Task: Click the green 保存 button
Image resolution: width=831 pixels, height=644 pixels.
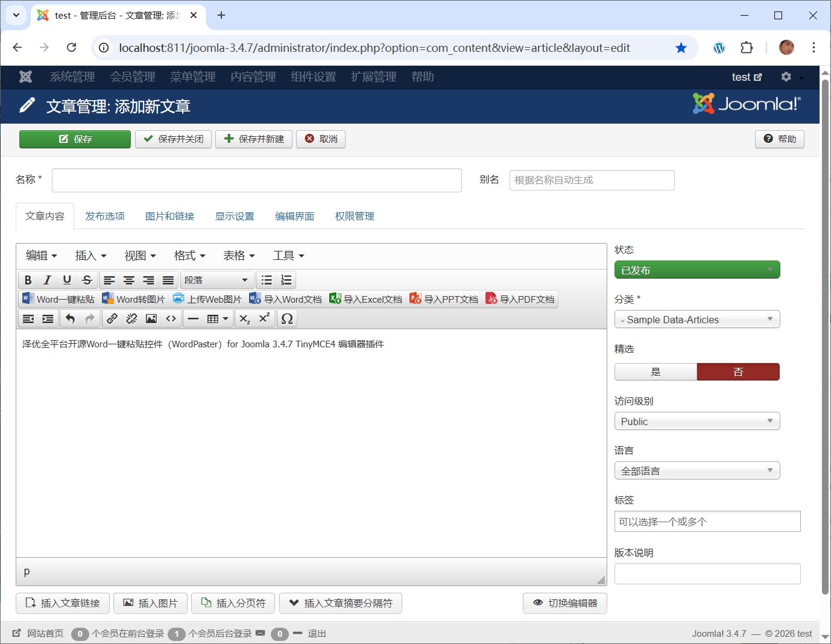Action: [75, 139]
